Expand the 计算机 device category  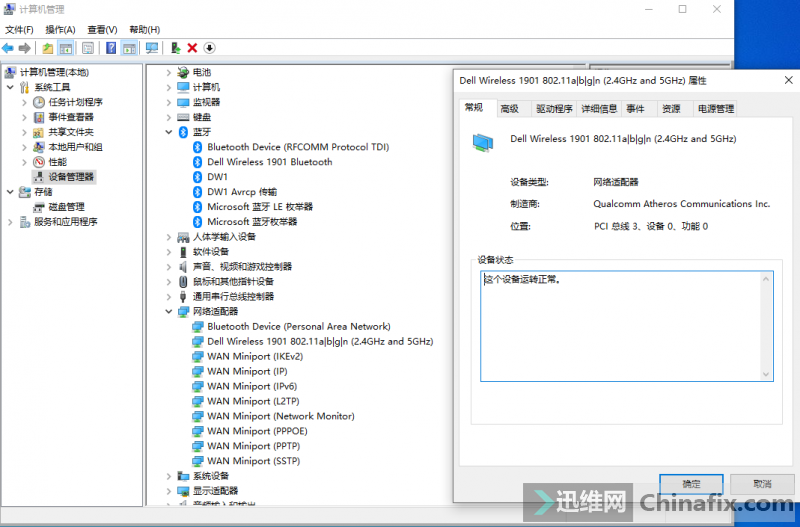tap(168, 87)
